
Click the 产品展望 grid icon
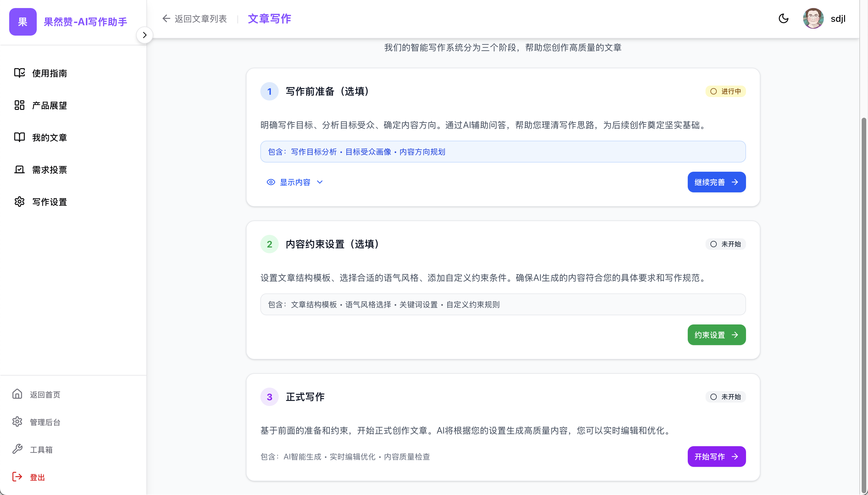[x=19, y=105]
